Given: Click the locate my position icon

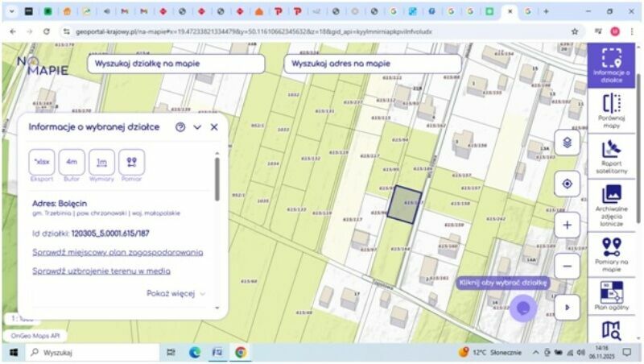Looking at the screenshot, I should 568,184.
